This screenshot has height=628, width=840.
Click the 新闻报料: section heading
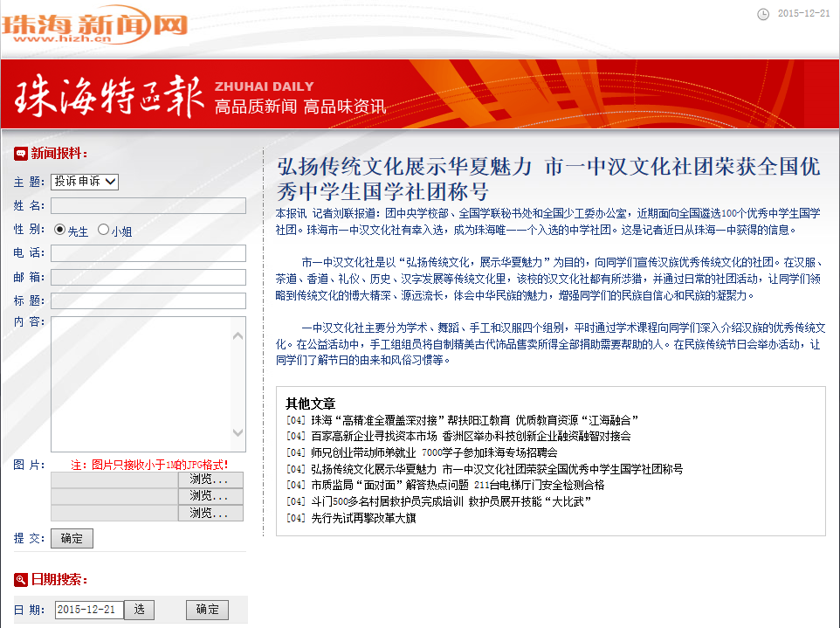[x=59, y=154]
